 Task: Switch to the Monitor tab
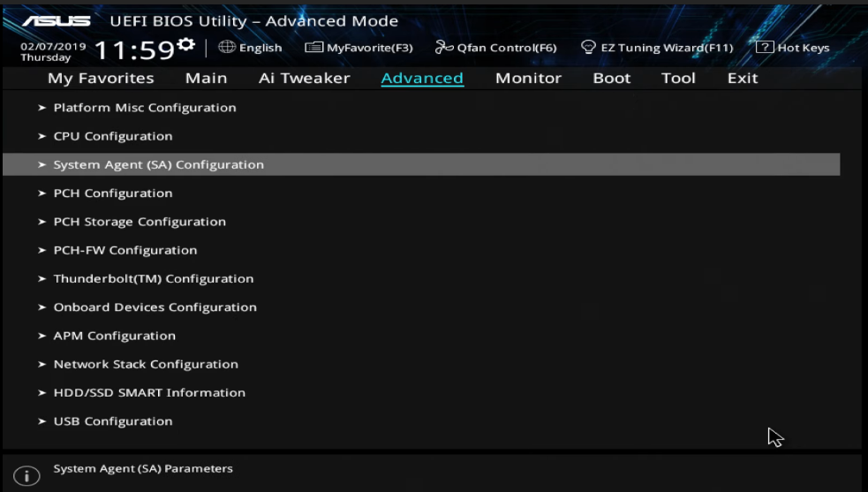tap(528, 78)
